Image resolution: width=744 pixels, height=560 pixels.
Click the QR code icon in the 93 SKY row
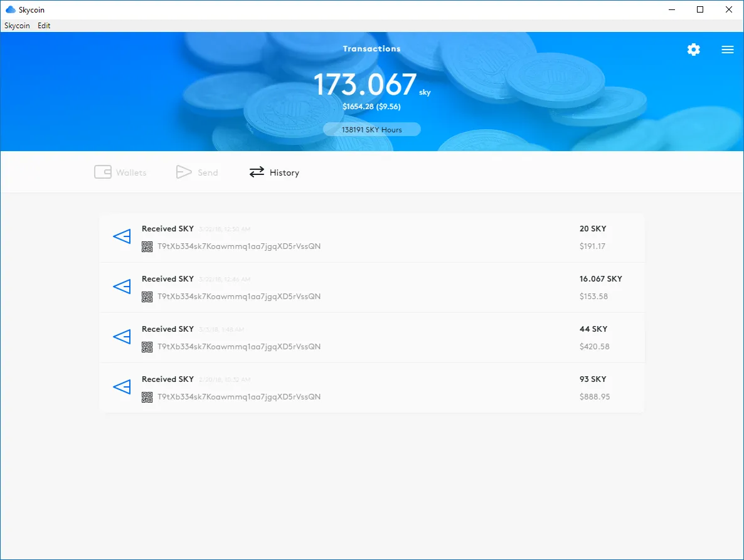(x=147, y=398)
